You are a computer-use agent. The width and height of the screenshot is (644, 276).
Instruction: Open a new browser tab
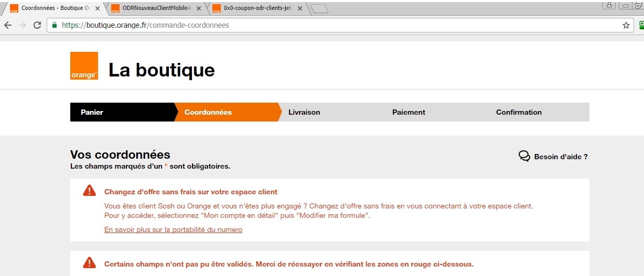click(x=319, y=8)
